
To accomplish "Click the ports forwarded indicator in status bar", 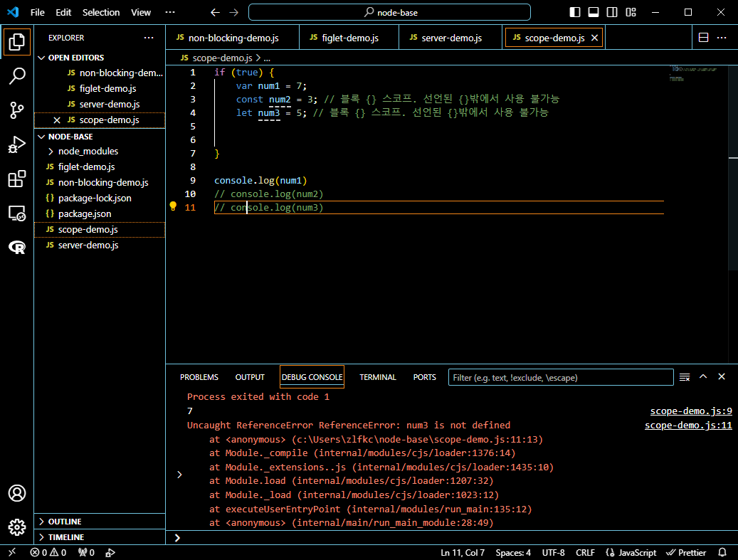I will 86,552.
